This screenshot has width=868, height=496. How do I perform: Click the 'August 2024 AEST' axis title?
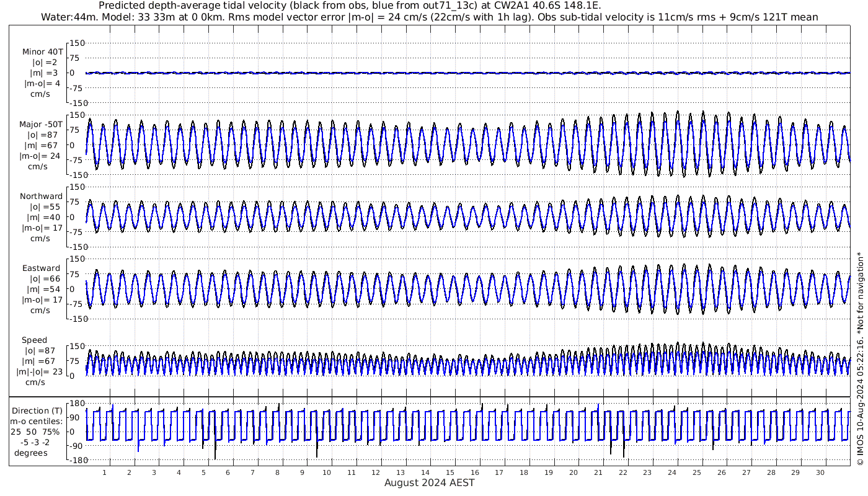[430, 482]
